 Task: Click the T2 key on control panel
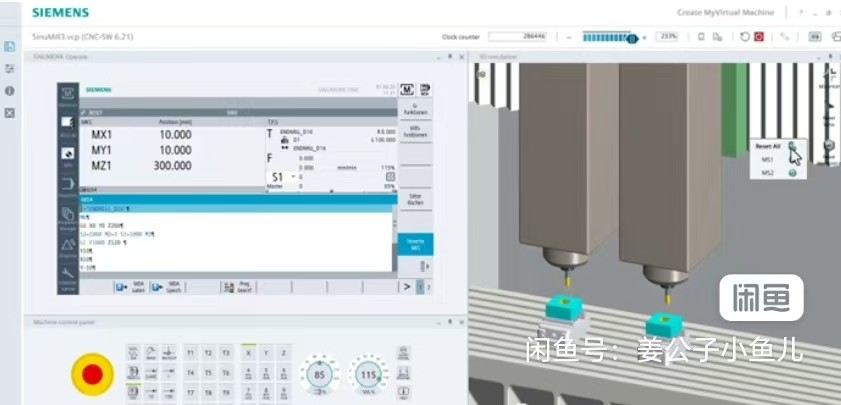tap(208, 354)
